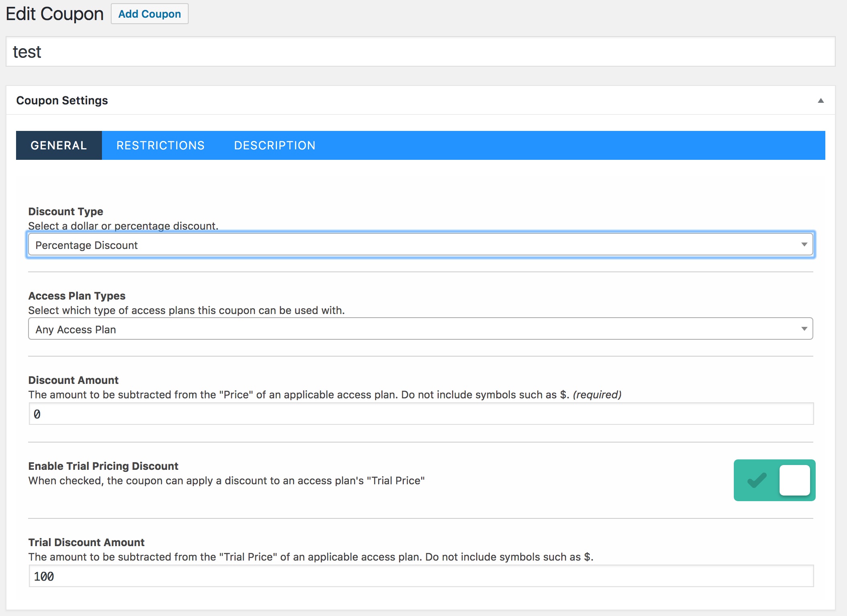This screenshot has width=847, height=616.
Task: Click the Discount Amount input field
Action: click(421, 414)
